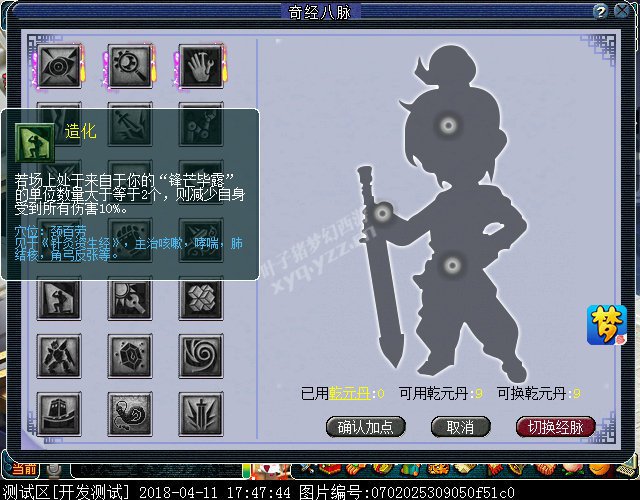Select the armored mech skill icon
The height and width of the screenshot is (500, 640).
tap(59, 356)
